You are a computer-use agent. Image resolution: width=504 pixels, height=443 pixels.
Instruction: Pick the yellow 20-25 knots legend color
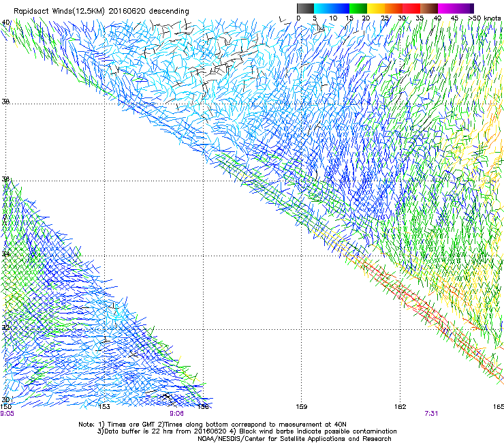coord(376,8)
